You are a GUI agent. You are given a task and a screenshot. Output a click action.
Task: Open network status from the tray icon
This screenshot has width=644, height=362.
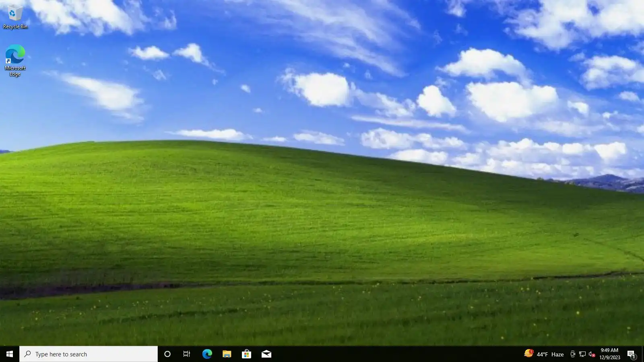(582, 354)
